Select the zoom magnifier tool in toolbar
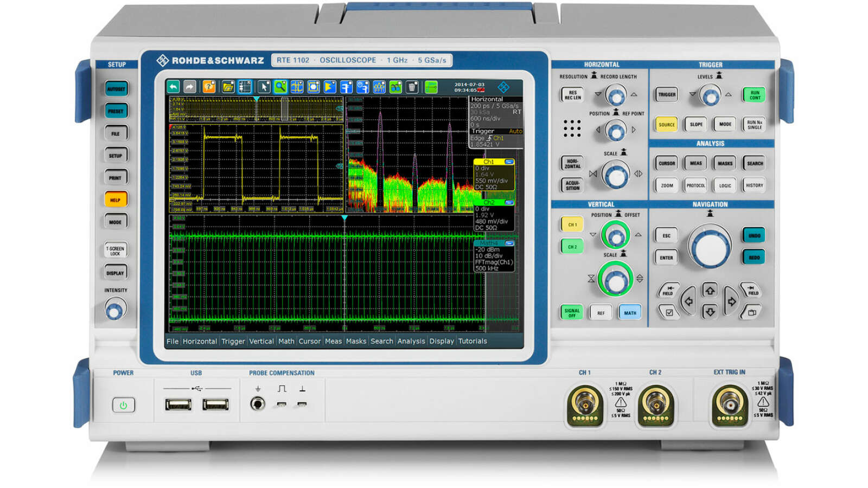The height and width of the screenshot is (488, 868). pos(280,87)
